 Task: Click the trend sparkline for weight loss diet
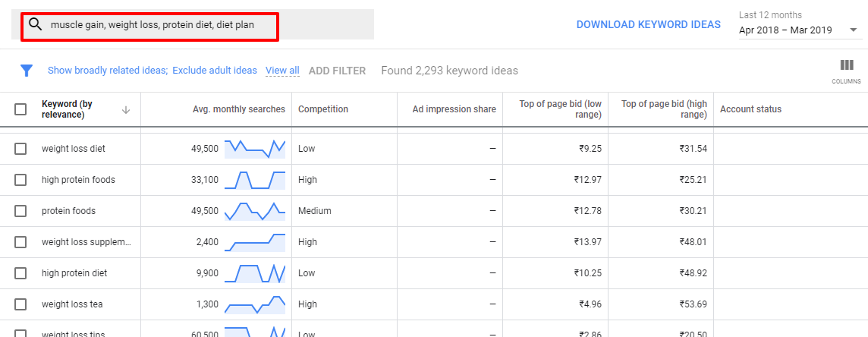(255, 149)
